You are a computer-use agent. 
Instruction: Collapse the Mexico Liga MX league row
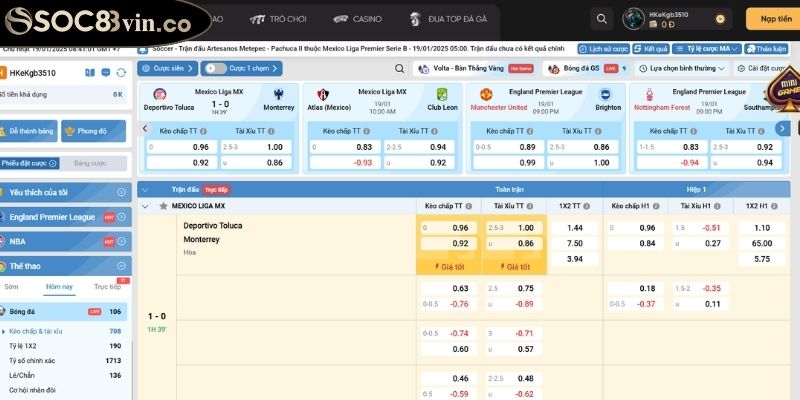click(x=146, y=205)
